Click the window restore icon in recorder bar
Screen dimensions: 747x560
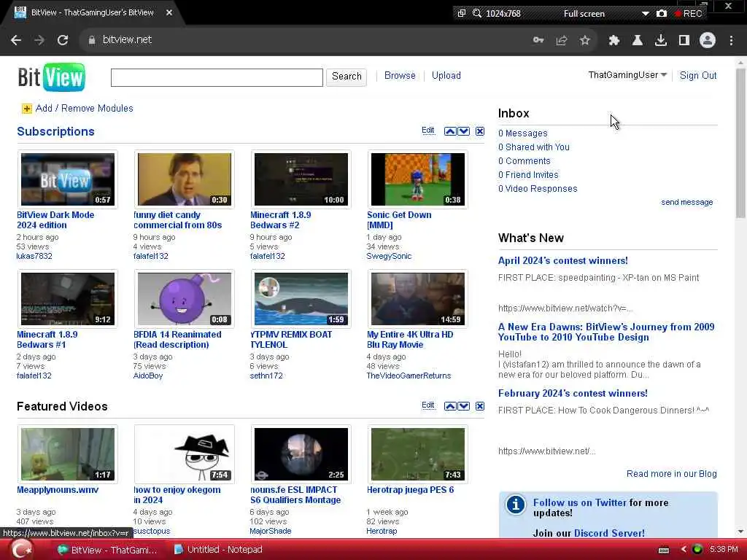(x=461, y=13)
